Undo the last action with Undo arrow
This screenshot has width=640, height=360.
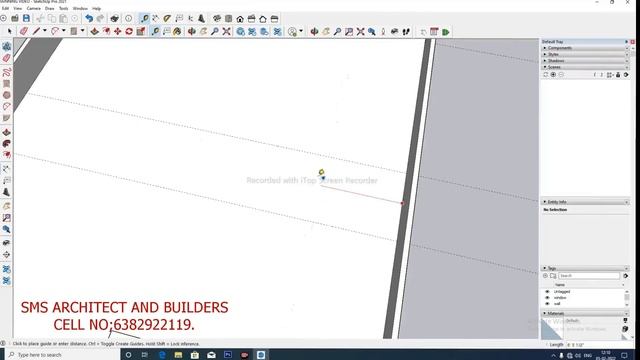tap(89, 18)
